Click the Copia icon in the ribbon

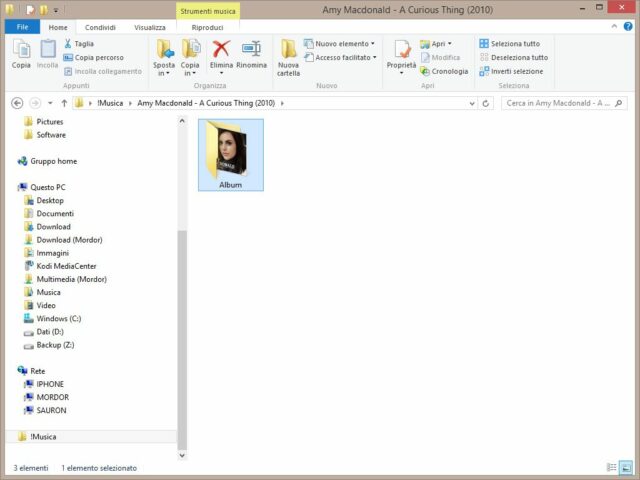click(21, 51)
